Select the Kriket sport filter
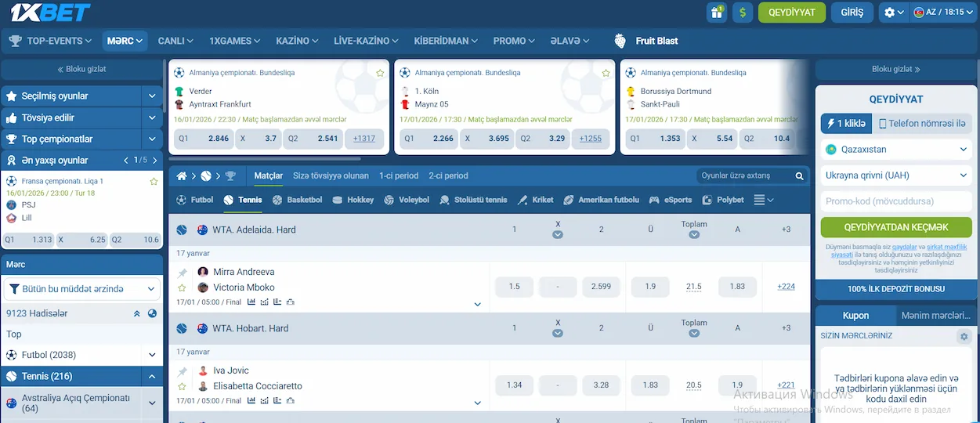 [x=535, y=200]
